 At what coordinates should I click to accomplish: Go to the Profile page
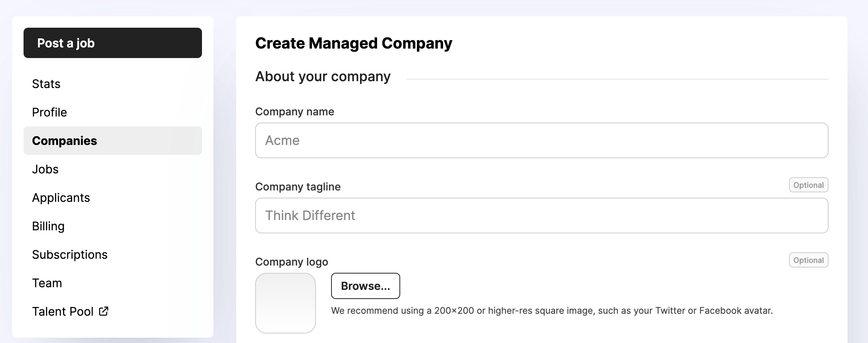[x=49, y=112]
